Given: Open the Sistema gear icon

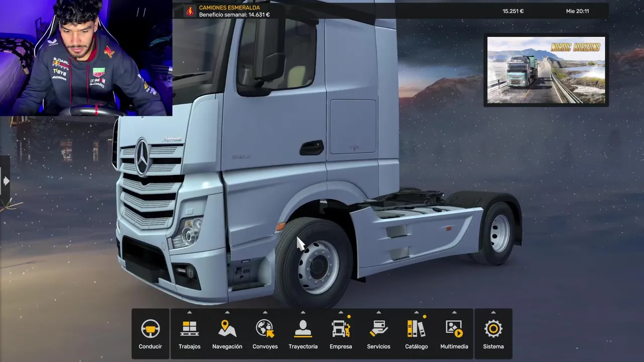Looking at the screenshot, I should 494,329.
